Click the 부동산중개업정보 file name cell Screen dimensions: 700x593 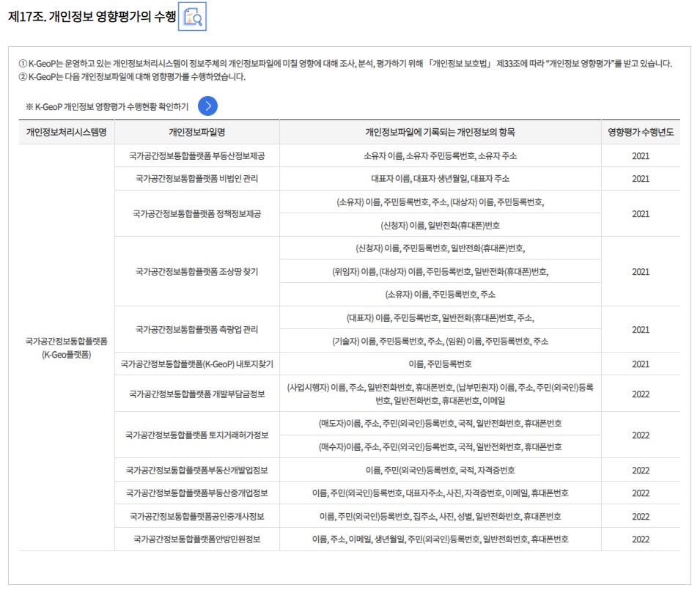coord(196,493)
